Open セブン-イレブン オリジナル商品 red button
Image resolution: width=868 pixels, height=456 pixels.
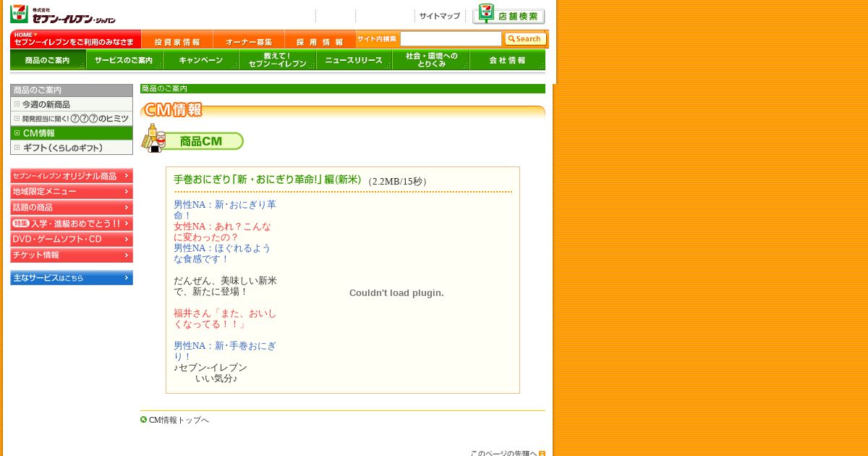(x=72, y=176)
